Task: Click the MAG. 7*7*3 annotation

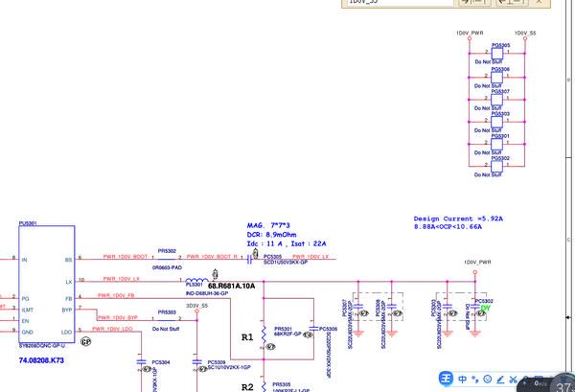Action: pyautogui.click(x=268, y=225)
